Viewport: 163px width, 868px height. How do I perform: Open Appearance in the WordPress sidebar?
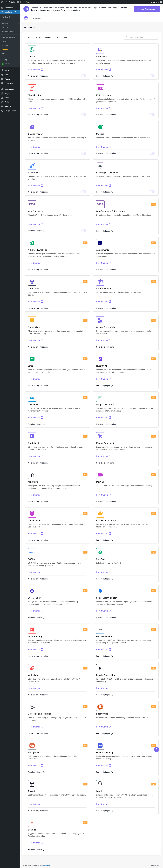tap(9, 89)
